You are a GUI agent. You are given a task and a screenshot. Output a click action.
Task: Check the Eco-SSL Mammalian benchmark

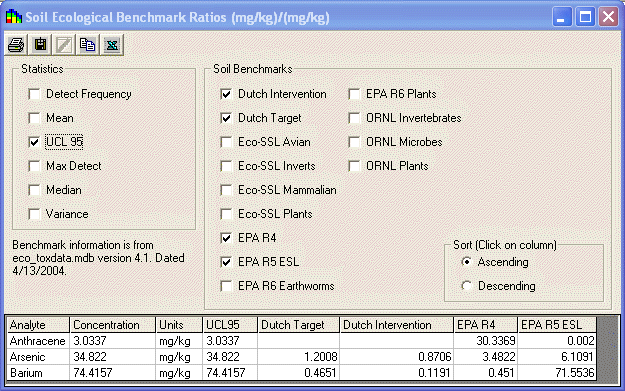[226, 190]
